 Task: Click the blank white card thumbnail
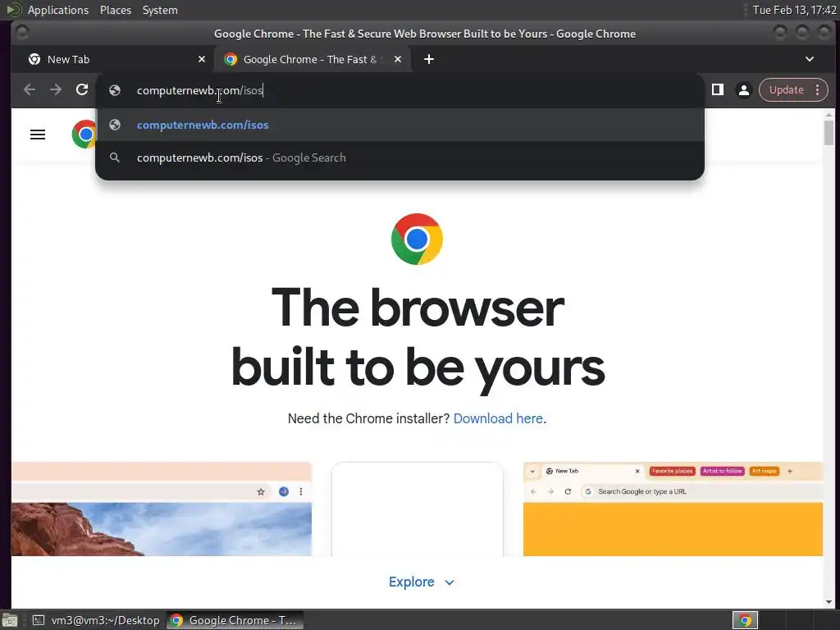[x=418, y=509]
